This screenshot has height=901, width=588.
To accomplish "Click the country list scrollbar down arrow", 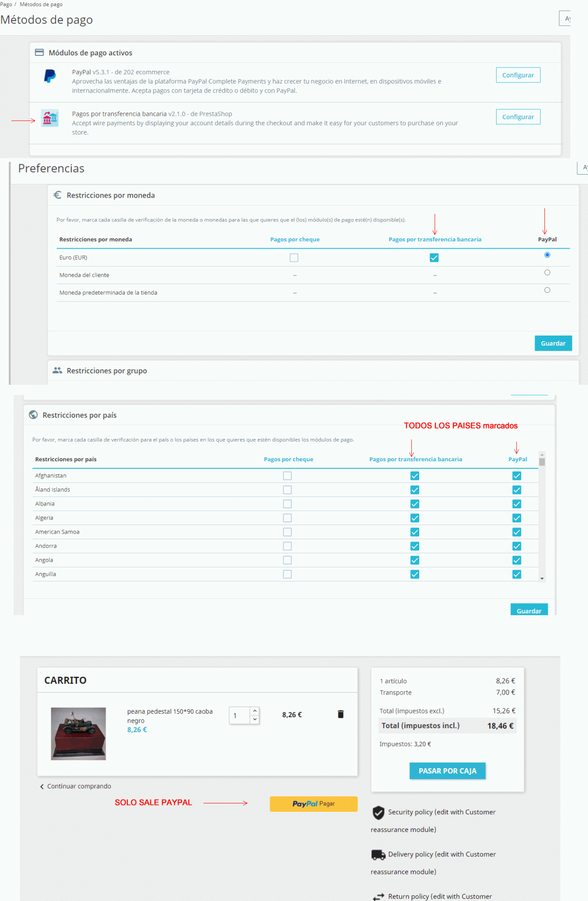I will point(542,579).
